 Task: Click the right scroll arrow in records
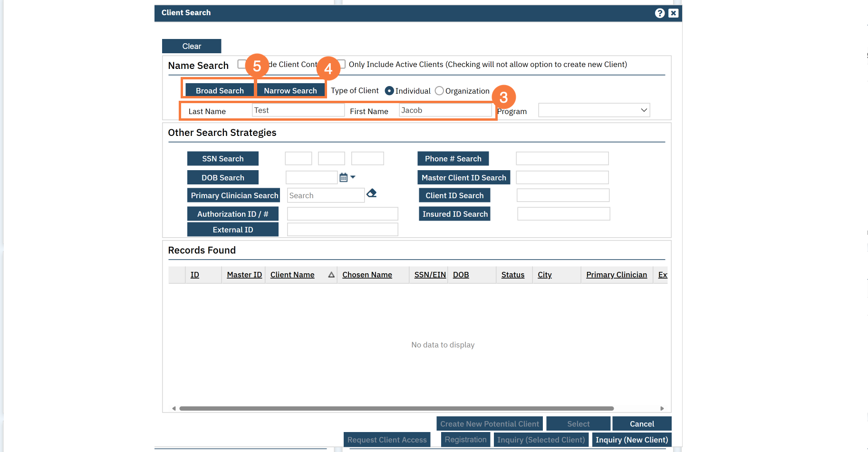coord(662,408)
